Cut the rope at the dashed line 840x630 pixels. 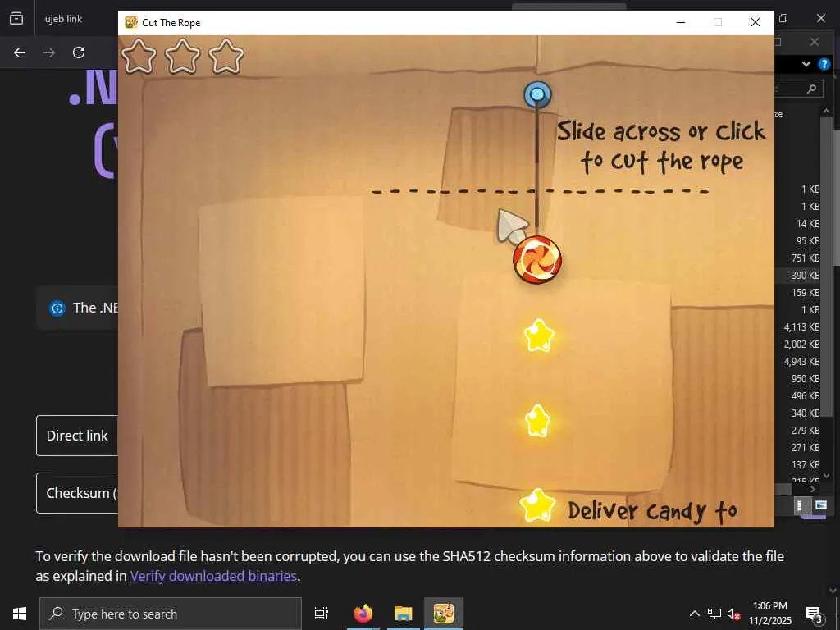[536, 190]
